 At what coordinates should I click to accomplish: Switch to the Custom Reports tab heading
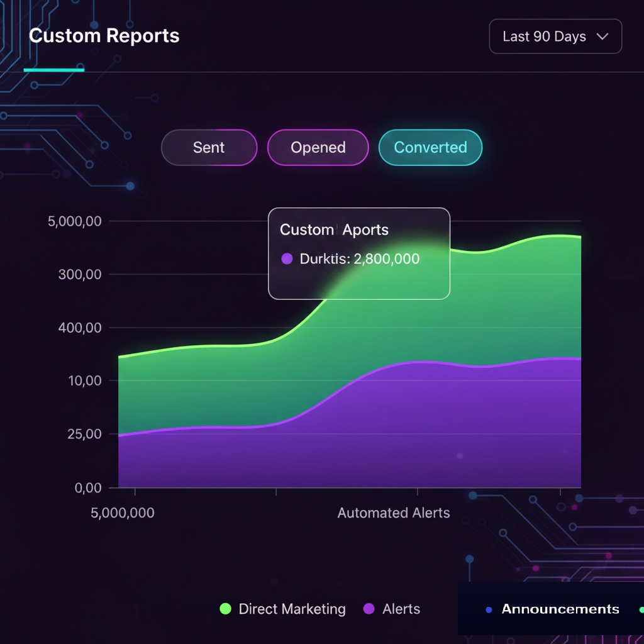[104, 36]
